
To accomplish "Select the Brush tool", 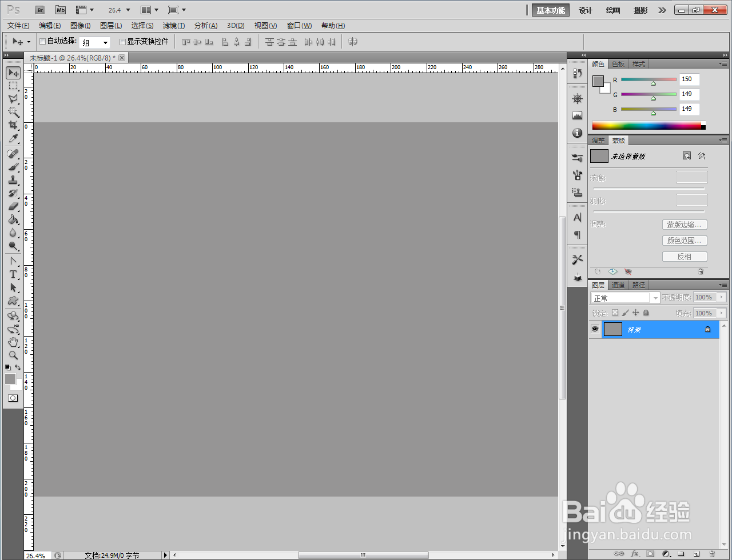I will [x=13, y=167].
